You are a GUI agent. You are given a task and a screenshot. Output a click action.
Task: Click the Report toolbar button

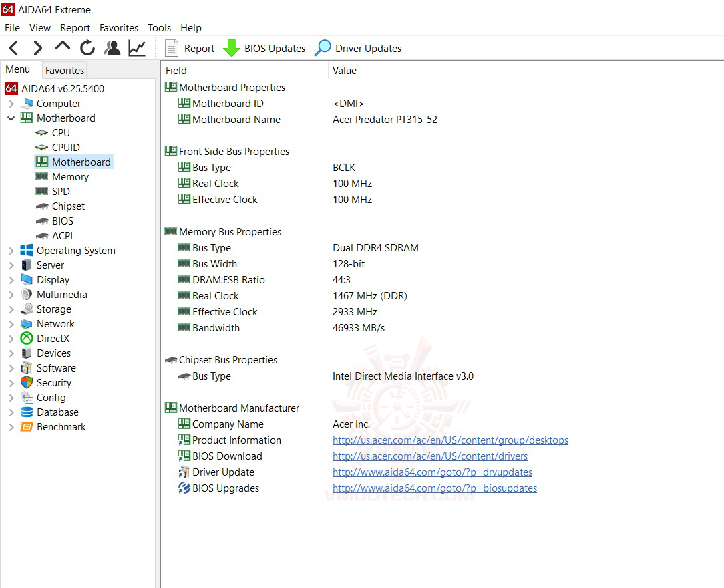point(190,48)
